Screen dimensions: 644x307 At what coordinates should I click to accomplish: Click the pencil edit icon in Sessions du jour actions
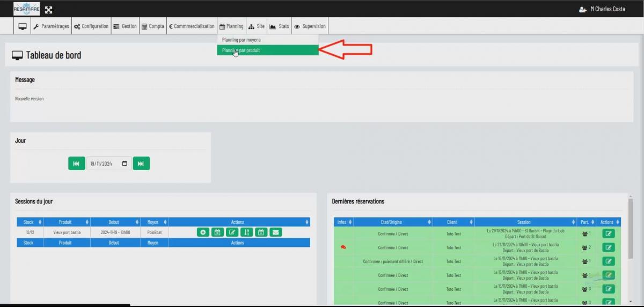click(232, 232)
